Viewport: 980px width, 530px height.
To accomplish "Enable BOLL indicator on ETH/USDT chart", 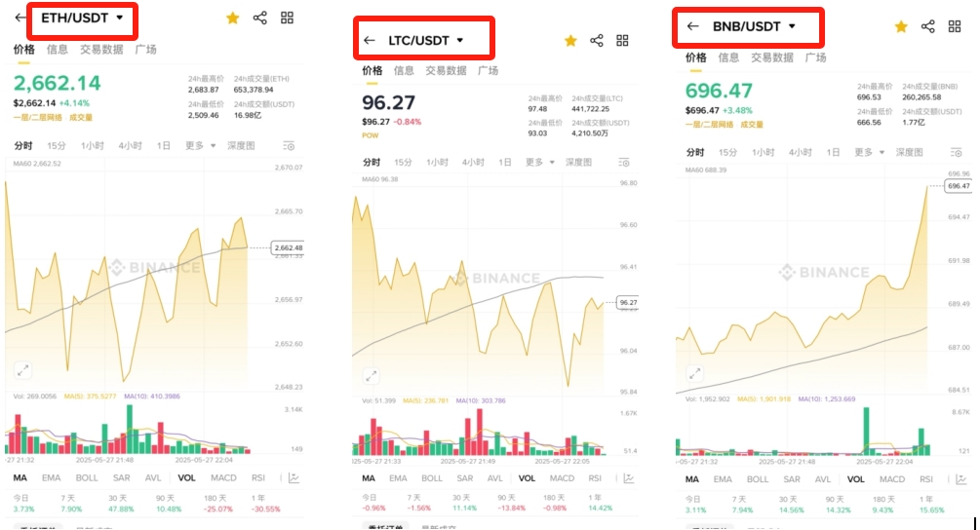I will [86, 478].
